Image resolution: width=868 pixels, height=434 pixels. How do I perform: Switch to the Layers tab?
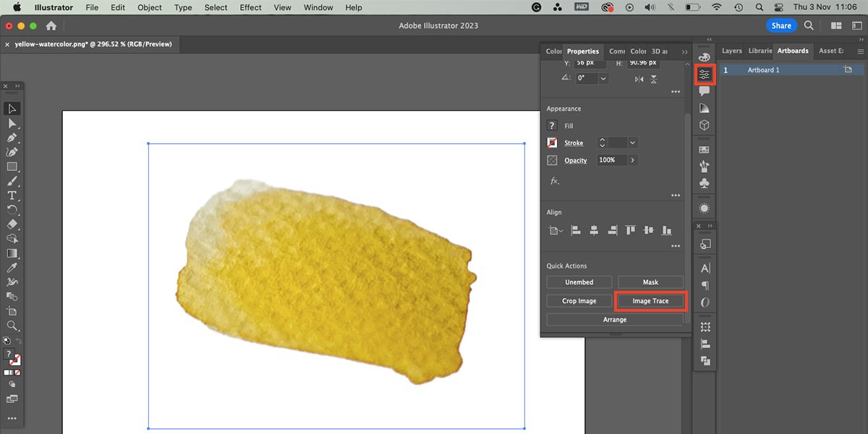pyautogui.click(x=731, y=51)
